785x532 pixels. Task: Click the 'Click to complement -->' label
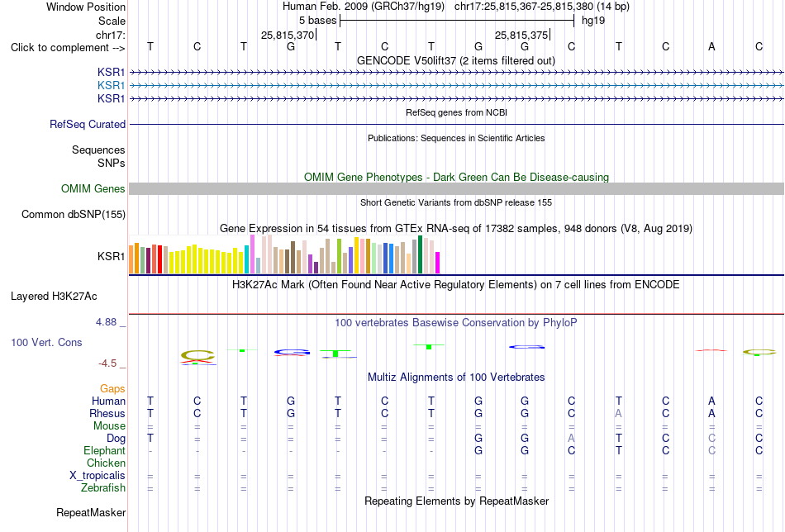(68, 48)
